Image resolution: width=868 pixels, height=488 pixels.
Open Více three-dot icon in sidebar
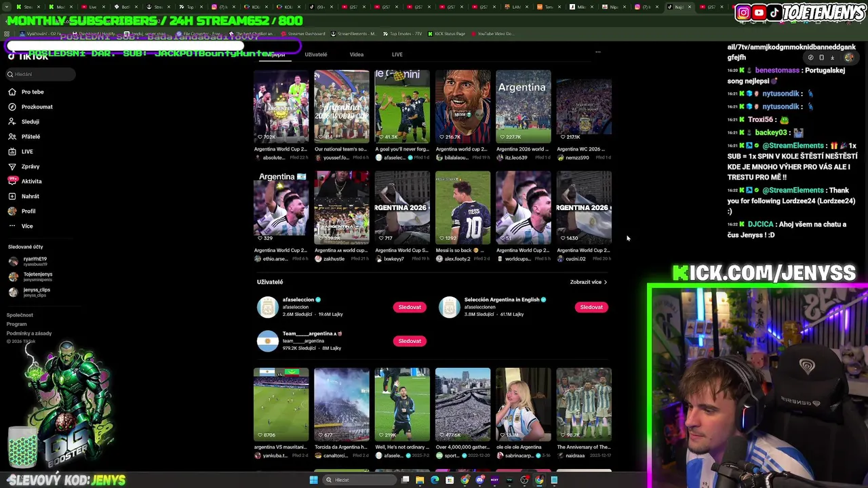[x=12, y=226]
